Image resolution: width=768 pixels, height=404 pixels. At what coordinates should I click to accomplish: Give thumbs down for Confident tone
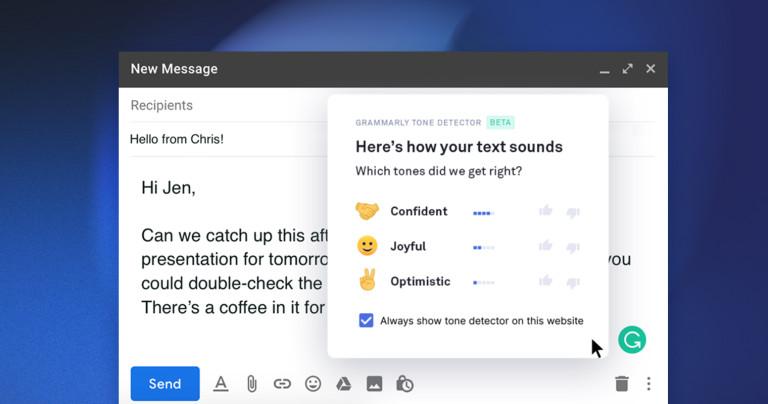coord(573,212)
